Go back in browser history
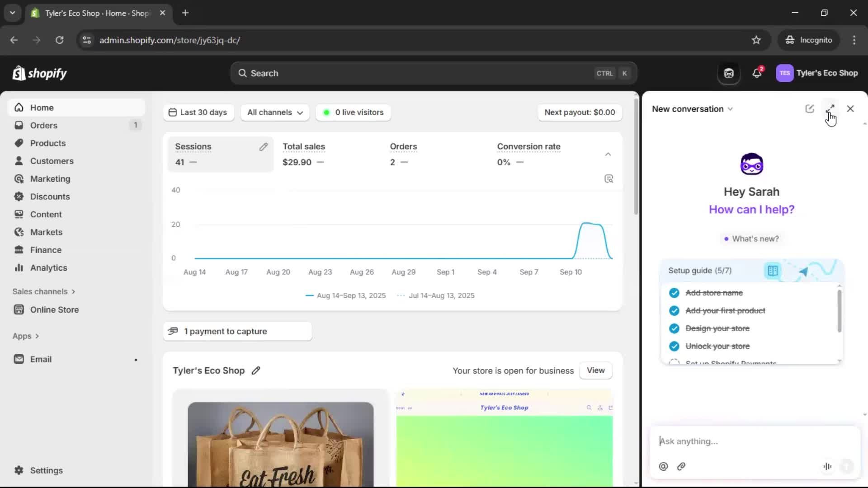 pyautogui.click(x=14, y=40)
